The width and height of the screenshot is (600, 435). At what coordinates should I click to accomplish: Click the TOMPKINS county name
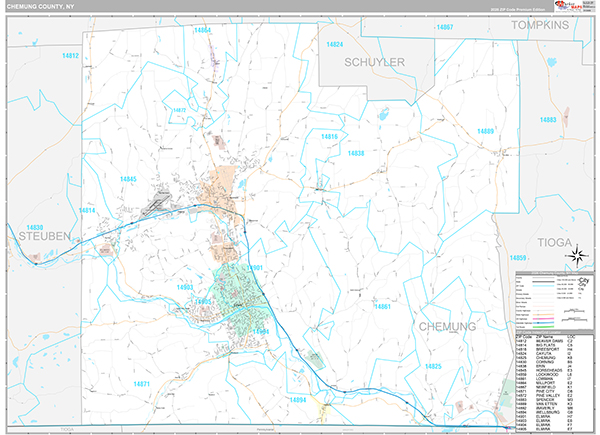click(545, 24)
